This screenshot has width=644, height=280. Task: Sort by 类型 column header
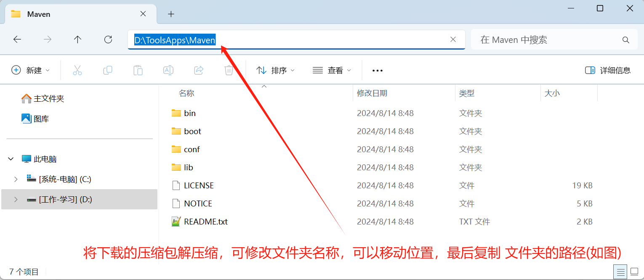[467, 93]
